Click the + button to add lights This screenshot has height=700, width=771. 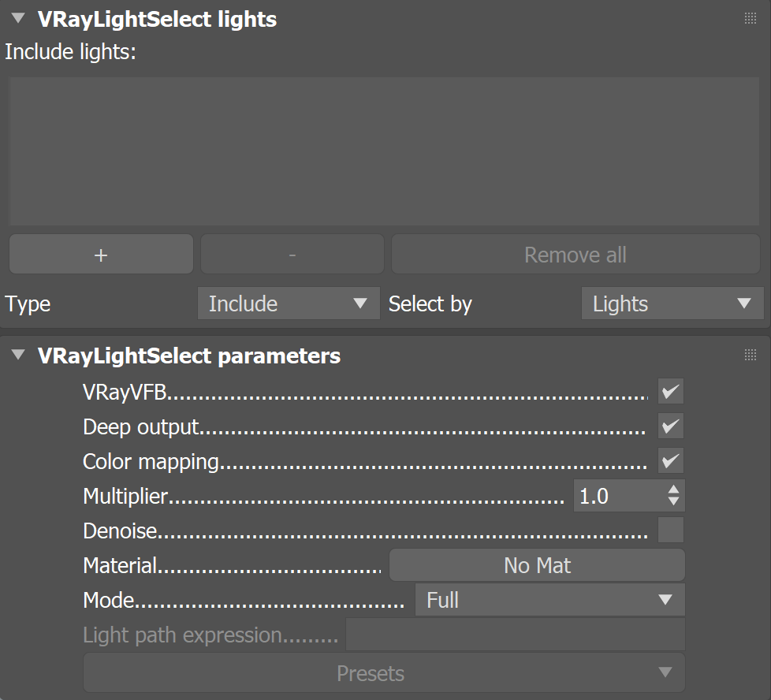100,254
